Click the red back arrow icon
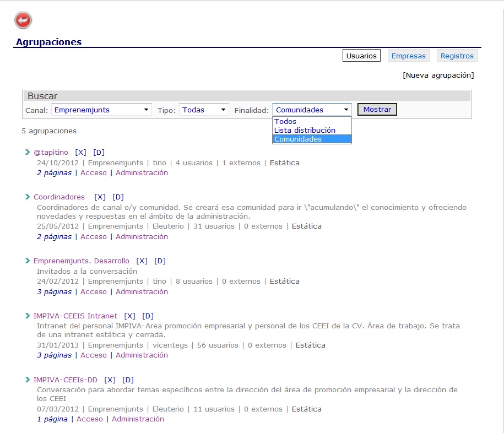Screen dimensions: 504x433 [23, 20]
